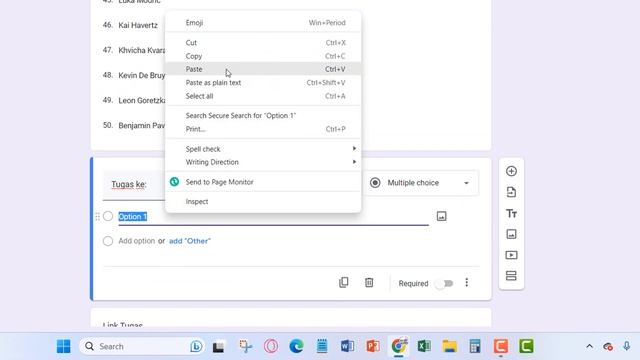The image size is (640, 360).
Task: Launch Snipping Tool from taskbar
Action: pyautogui.click(x=246, y=346)
